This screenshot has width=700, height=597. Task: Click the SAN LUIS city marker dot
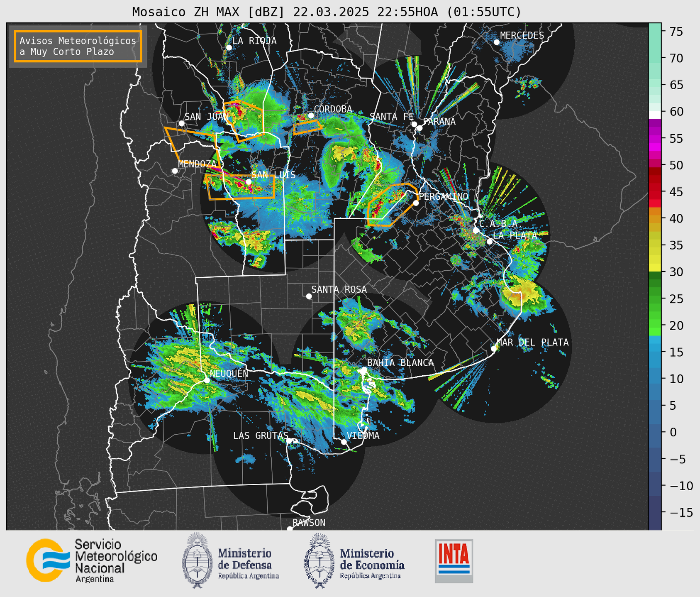coord(249,182)
